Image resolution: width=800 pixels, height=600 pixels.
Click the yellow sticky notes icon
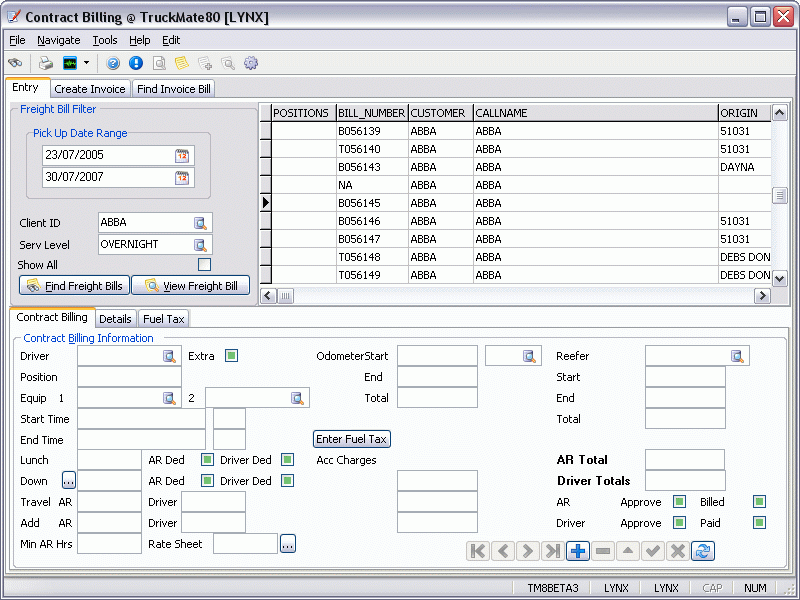(x=182, y=63)
